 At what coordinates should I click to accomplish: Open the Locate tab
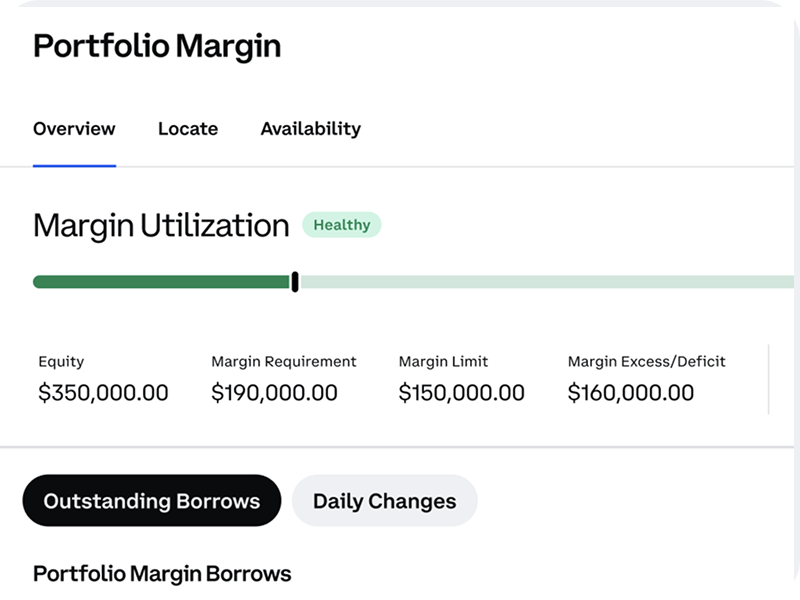pyautogui.click(x=188, y=128)
